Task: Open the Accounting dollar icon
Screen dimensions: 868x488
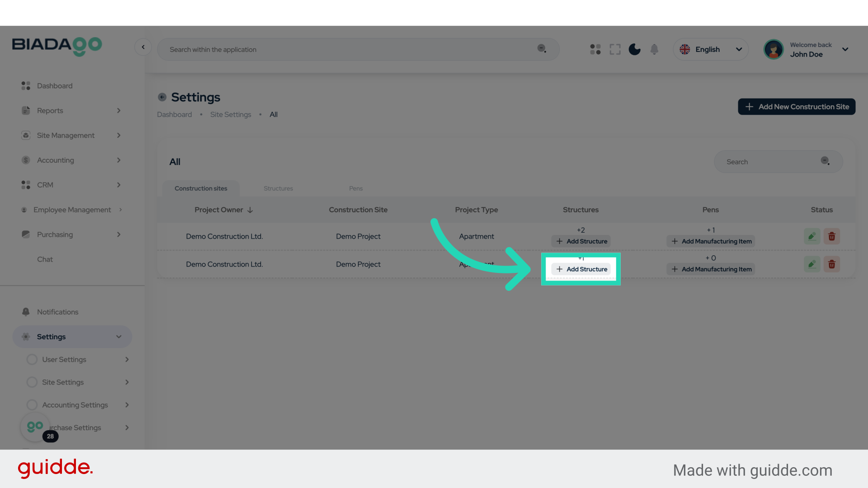Action: tap(25, 160)
